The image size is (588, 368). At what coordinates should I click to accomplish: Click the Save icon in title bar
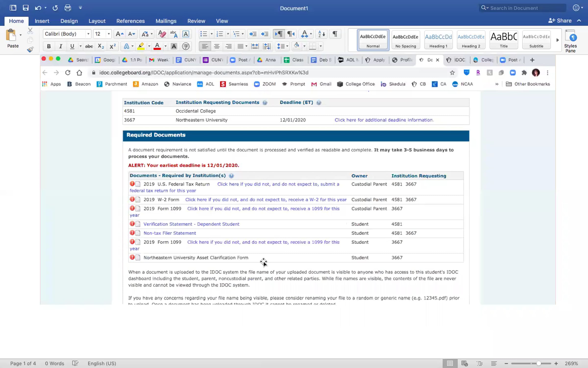click(x=25, y=8)
